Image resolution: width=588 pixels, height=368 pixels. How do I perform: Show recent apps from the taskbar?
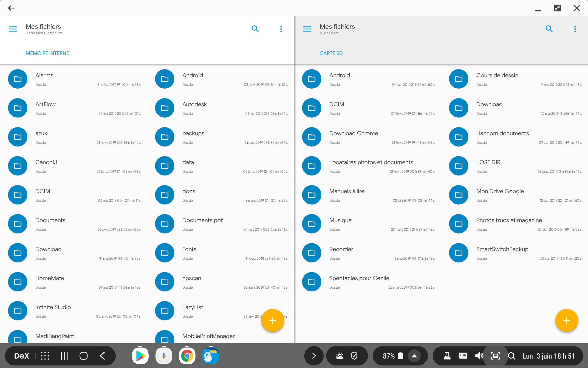coord(64,356)
